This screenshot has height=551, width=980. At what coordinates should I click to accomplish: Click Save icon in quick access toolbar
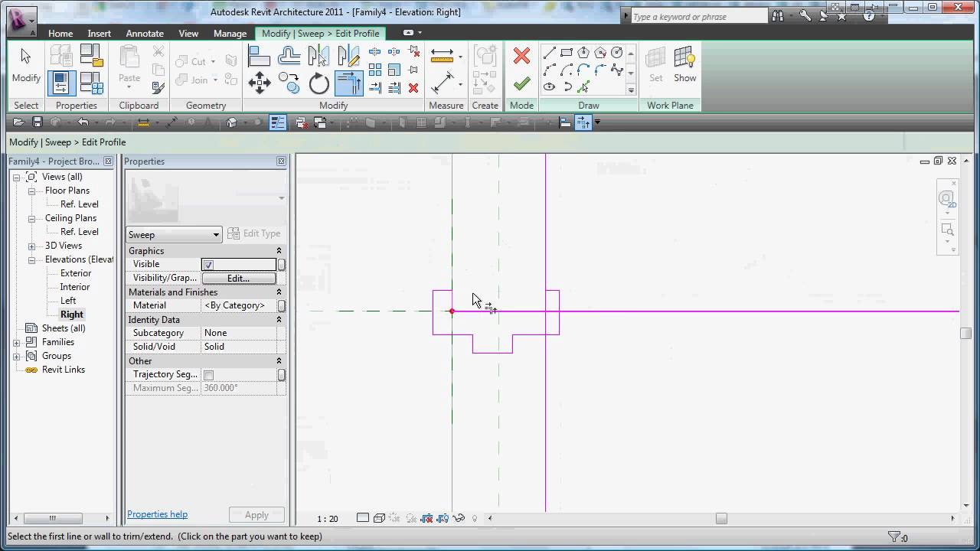pos(37,122)
